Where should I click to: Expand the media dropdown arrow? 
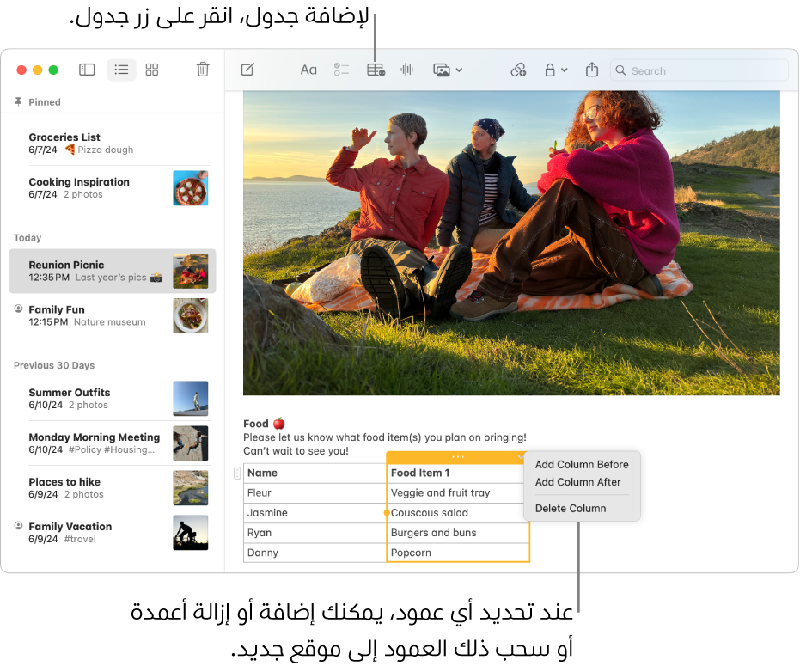459,70
